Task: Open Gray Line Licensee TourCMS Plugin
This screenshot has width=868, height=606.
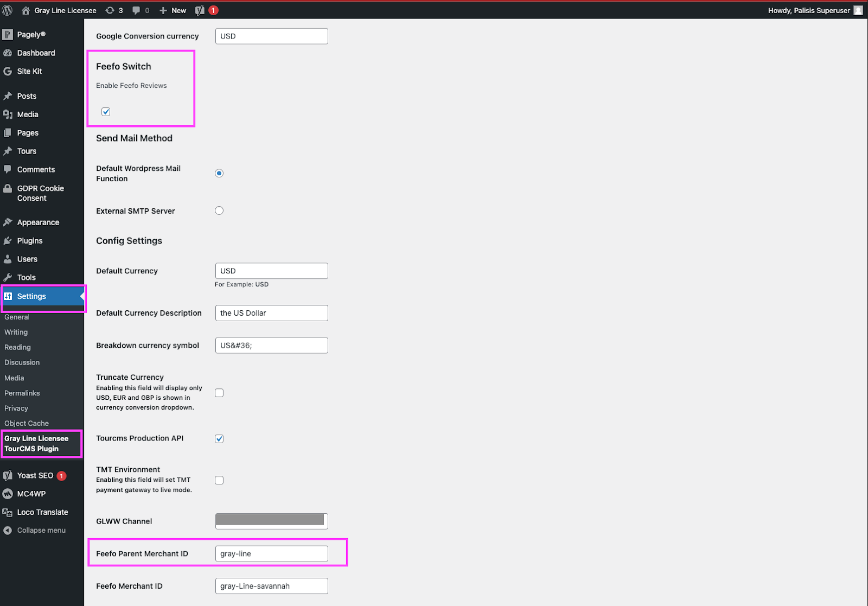Action: (x=36, y=444)
